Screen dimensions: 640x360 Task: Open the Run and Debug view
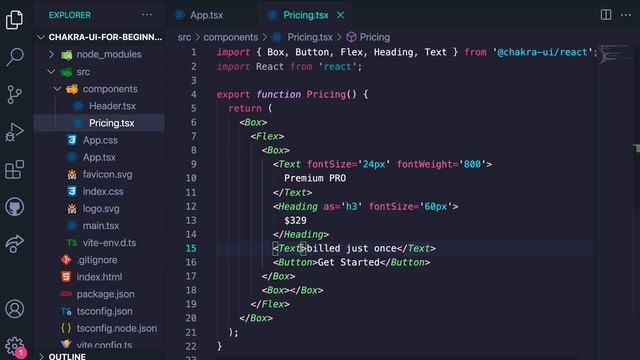tap(14, 132)
